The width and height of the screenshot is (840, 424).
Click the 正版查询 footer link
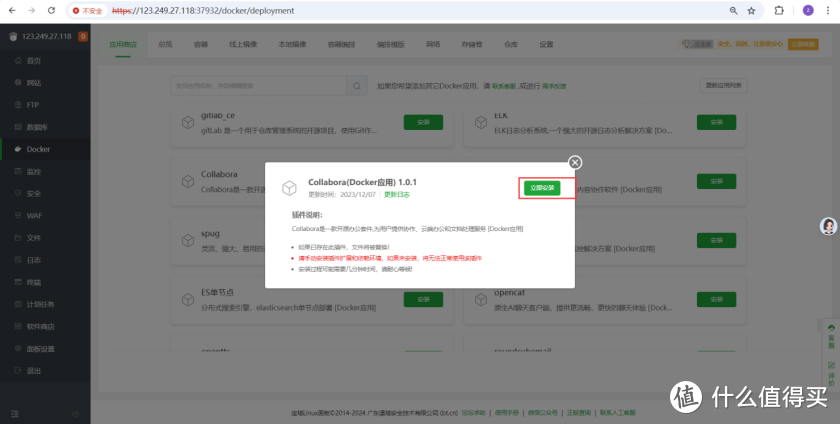[x=579, y=413]
